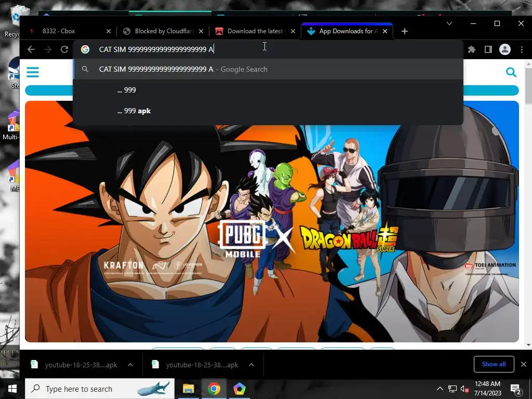The width and height of the screenshot is (532, 399).
Task: Click the Multi- desktop shortcut icon
Action: (11, 125)
